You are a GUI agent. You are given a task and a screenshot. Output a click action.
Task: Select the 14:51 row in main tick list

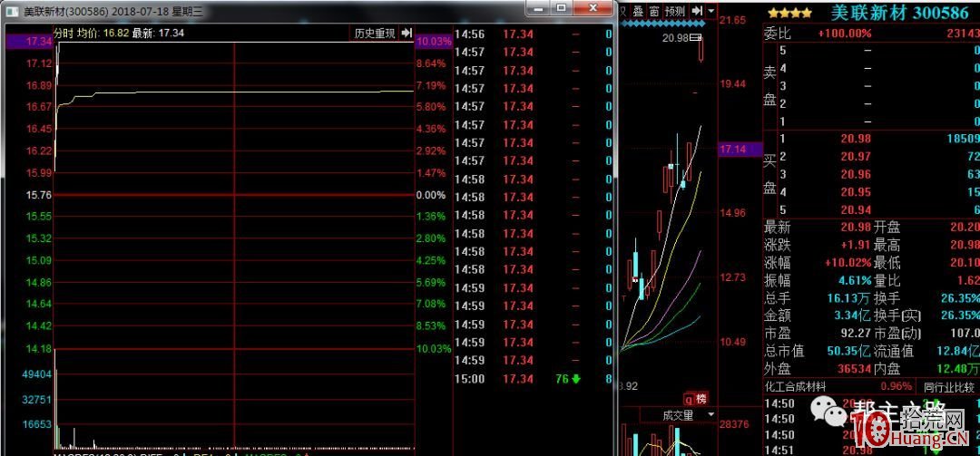pyautogui.click(x=872, y=450)
